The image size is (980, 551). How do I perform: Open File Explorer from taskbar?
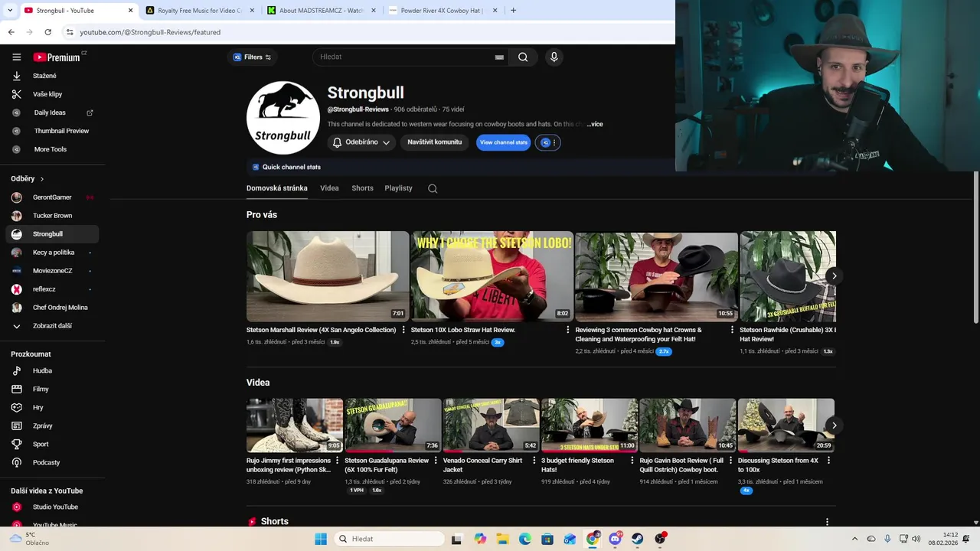(x=502, y=539)
